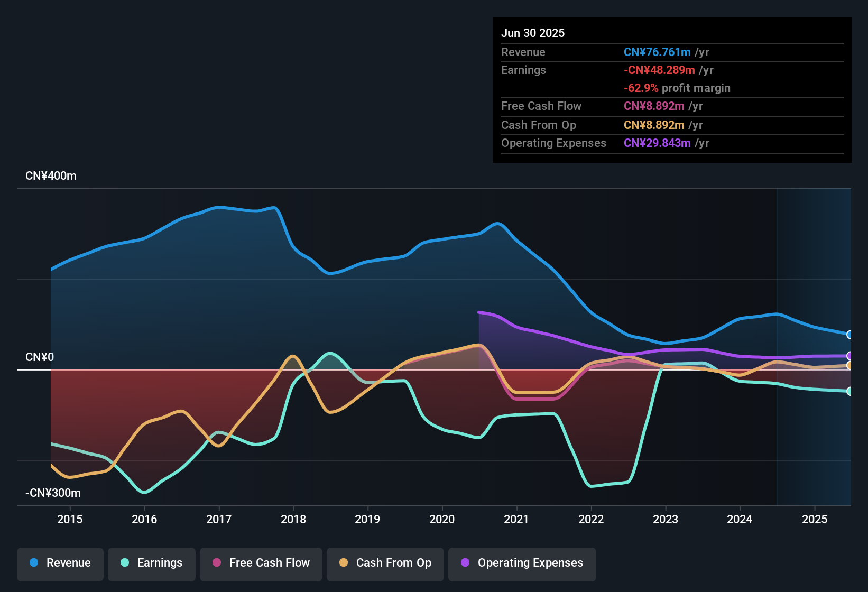
Task: Click the blue Revenue legend dot
Action: pyautogui.click(x=34, y=563)
